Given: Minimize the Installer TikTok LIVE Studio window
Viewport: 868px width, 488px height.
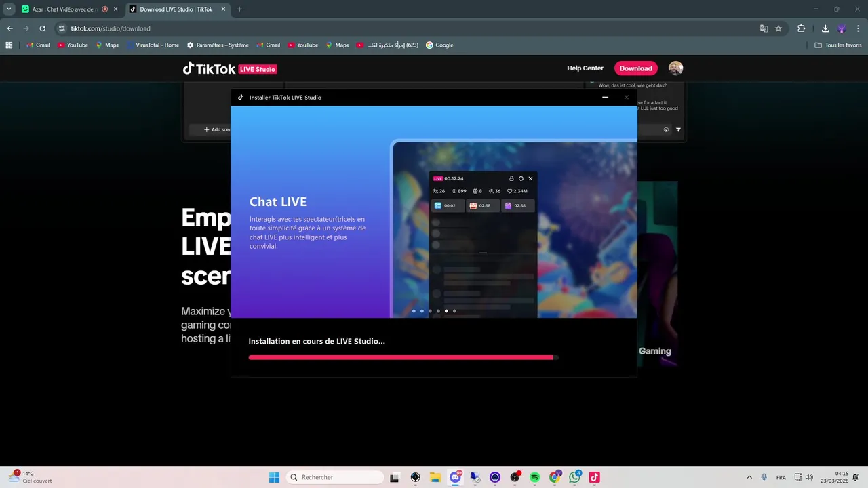Looking at the screenshot, I should tap(606, 97).
